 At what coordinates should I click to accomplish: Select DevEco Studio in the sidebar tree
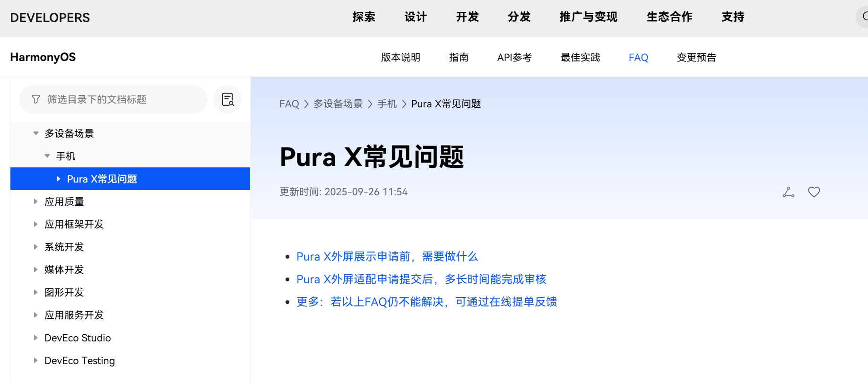point(78,338)
